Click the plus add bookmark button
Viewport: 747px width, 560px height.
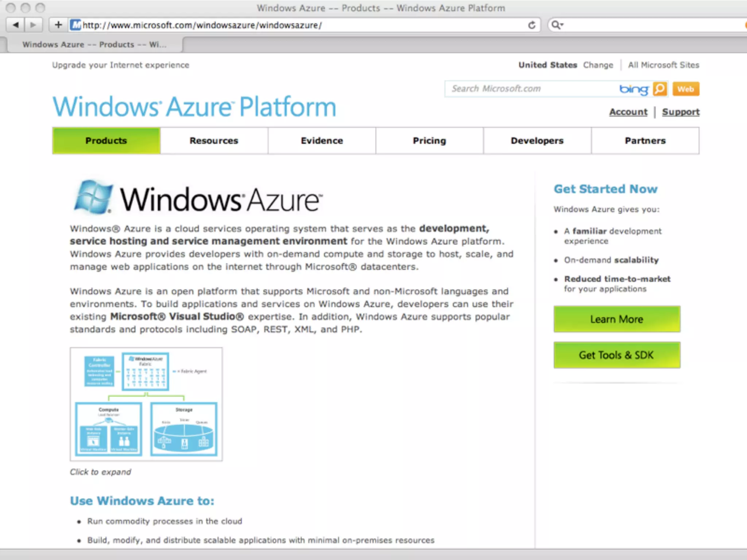point(58,25)
